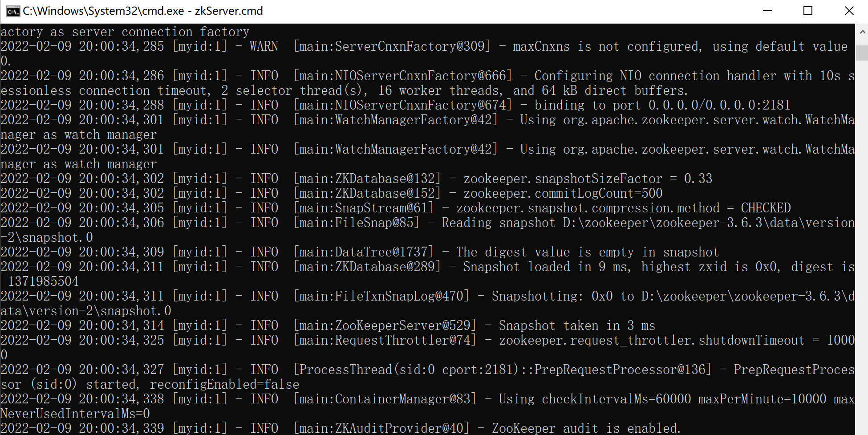Close the zkServer.cmd console window

click(849, 11)
